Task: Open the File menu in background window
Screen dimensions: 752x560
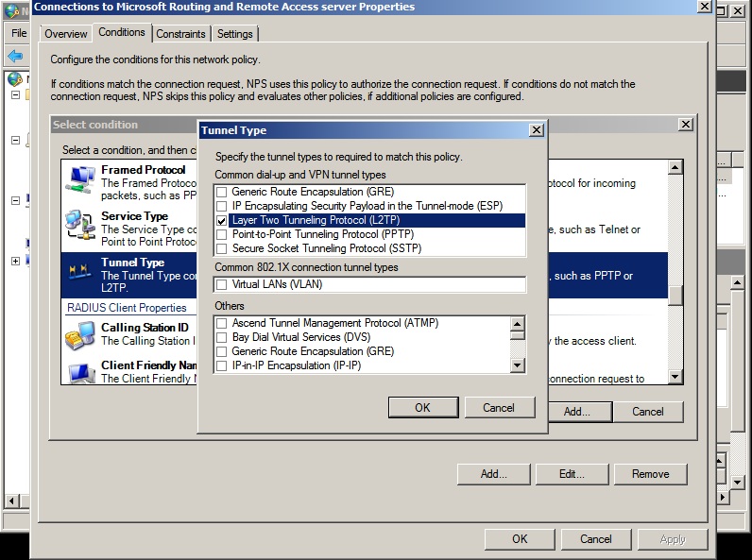Action: click(x=19, y=33)
